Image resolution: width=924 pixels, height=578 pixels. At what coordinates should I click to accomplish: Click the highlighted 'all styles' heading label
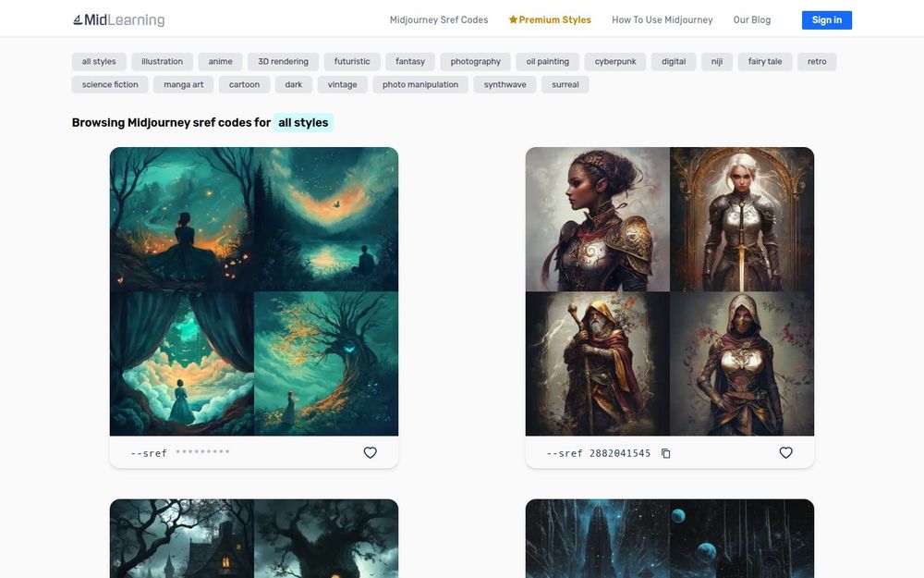303,123
